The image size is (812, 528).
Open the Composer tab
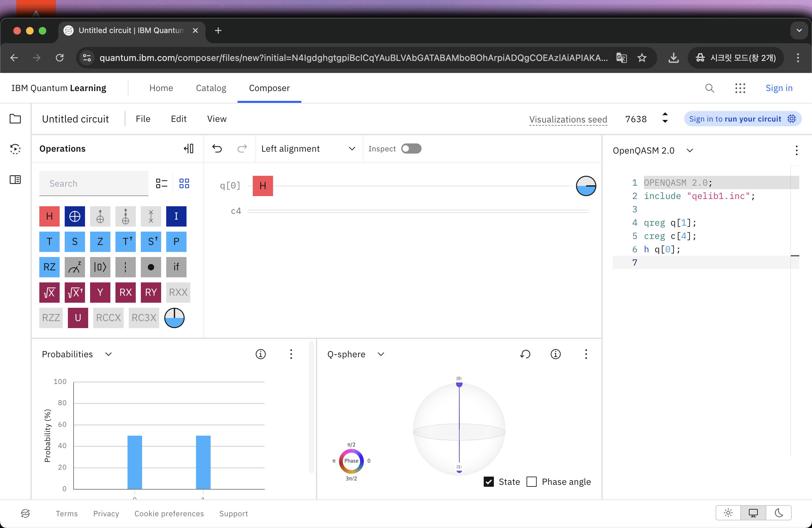click(x=269, y=88)
